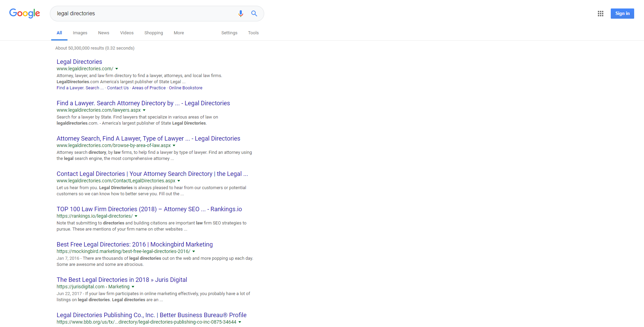Open the Online Bookstore sitelink
This screenshot has width=644, height=327.
click(186, 88)
